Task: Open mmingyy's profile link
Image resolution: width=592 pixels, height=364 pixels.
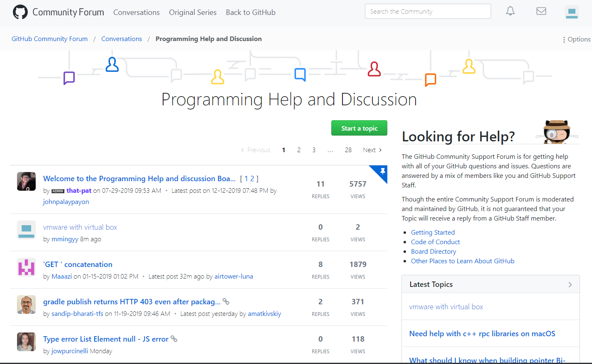Action: [x=65, y=239]
